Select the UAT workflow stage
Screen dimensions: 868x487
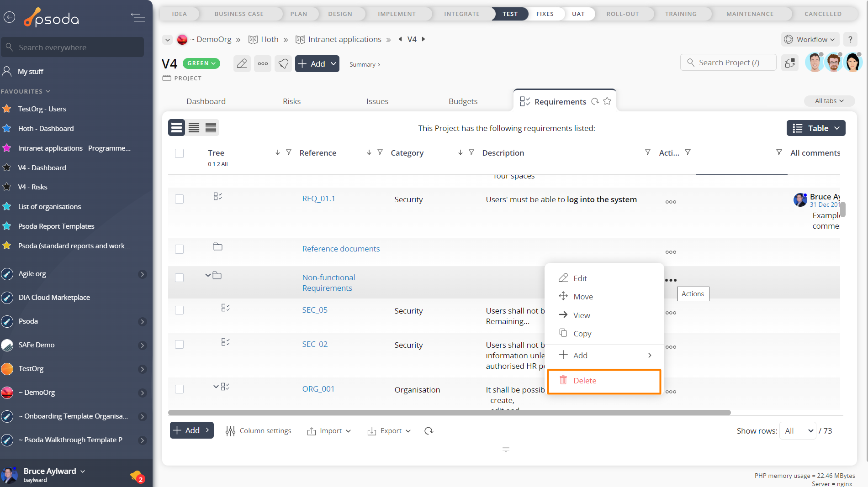[x=578, y=14]
